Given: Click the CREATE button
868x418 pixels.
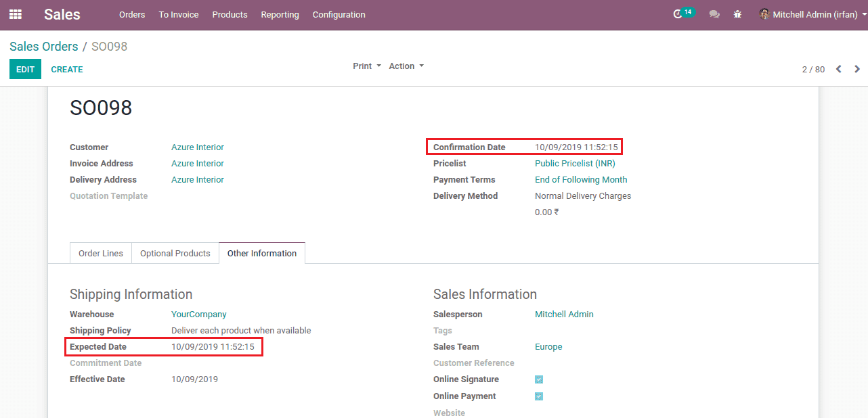Looking at the screenshot, I should click(x=67, y=69).
